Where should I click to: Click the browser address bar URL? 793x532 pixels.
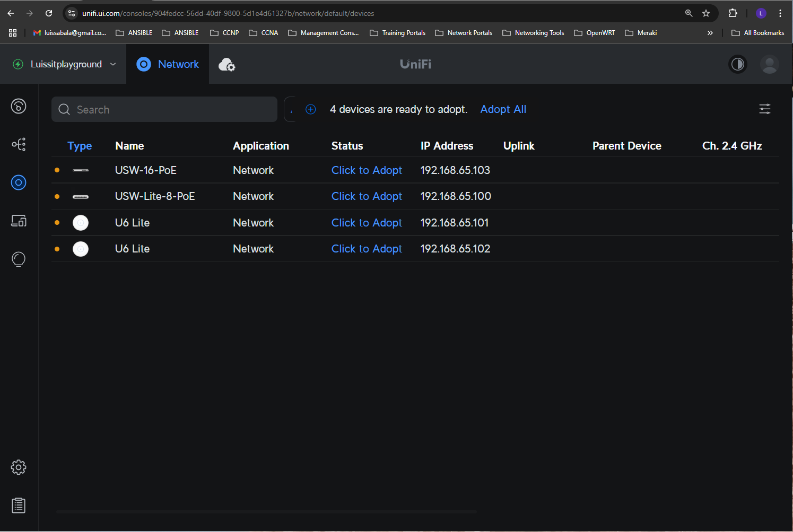(x=228, y=13)
